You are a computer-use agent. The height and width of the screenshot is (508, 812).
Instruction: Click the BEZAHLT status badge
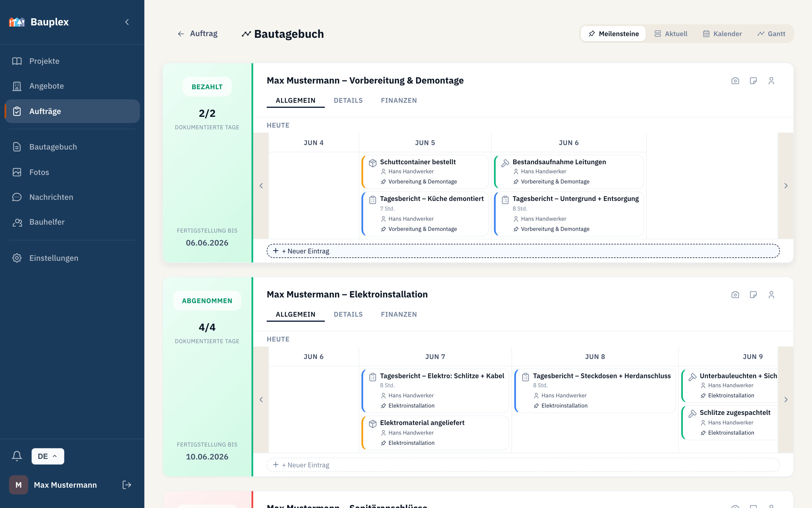click(x=207, y=87)
